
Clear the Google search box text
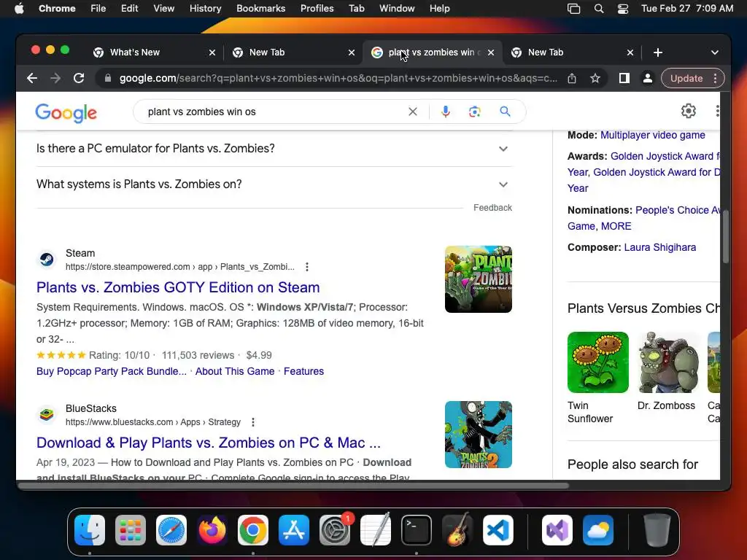click(413, 112)
